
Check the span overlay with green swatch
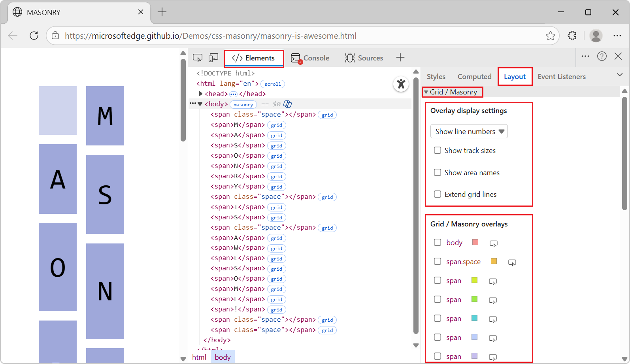pyautogui.click(x=438, y=299)
